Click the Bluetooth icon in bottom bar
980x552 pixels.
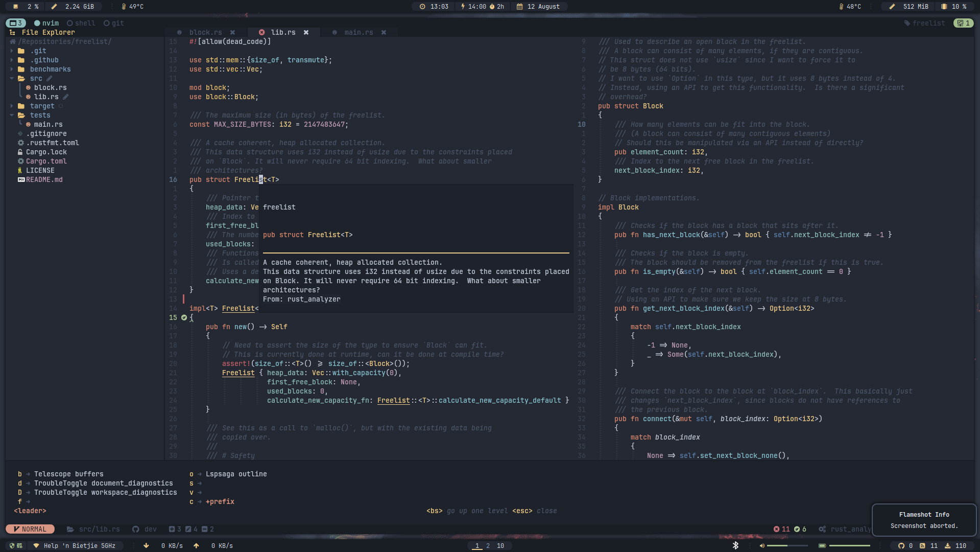tap(735, 545)
